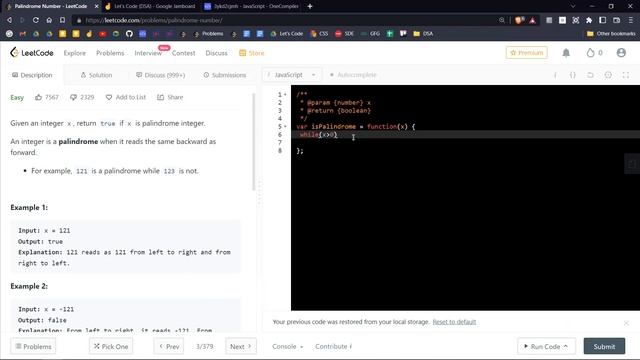This screenshot has height=360, width=640.
Task: Open the Problems list button
Action: click(x=33, y=346)
